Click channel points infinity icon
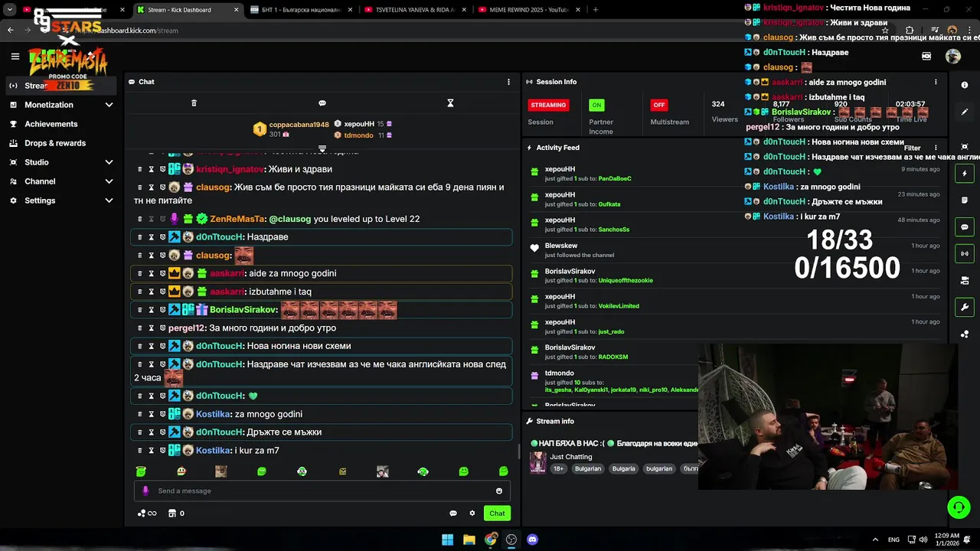980x551 pixels. 147,514
